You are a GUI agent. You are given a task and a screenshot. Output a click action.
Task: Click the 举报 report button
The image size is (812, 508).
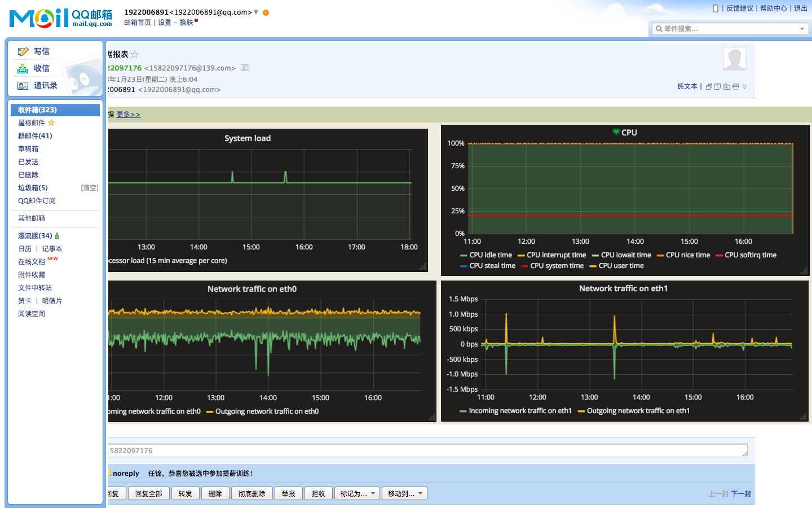(x=289, y=493)
